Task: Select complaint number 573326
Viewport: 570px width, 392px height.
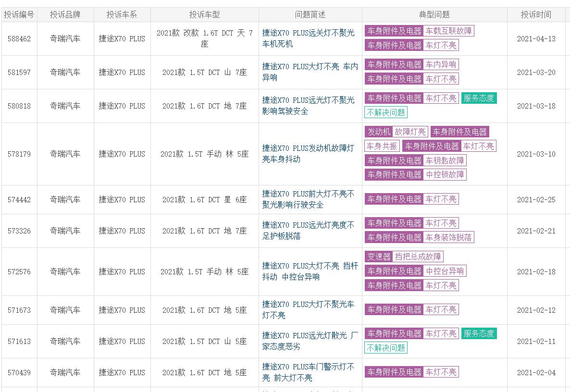Action: tap(19, 231)
